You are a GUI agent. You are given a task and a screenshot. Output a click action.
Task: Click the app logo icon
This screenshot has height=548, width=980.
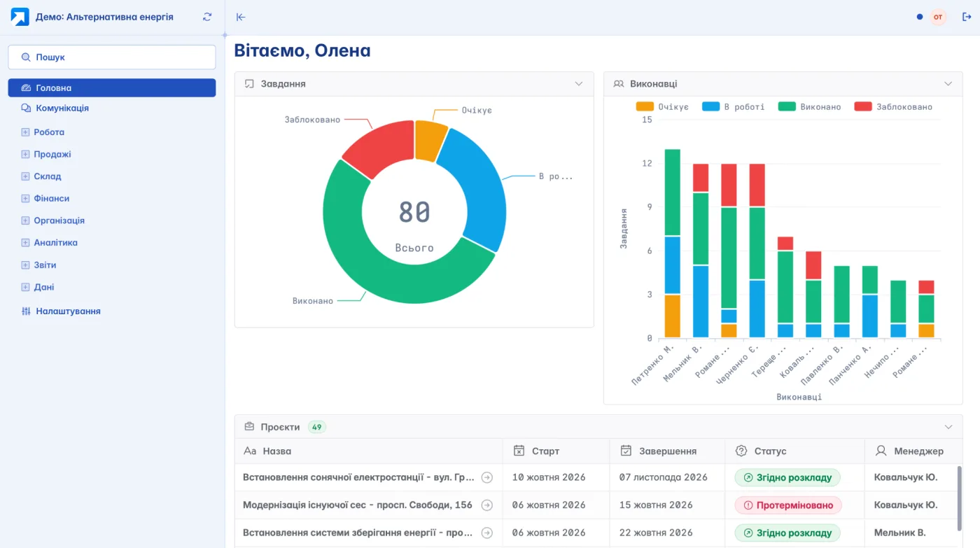(x=20, y=17)
